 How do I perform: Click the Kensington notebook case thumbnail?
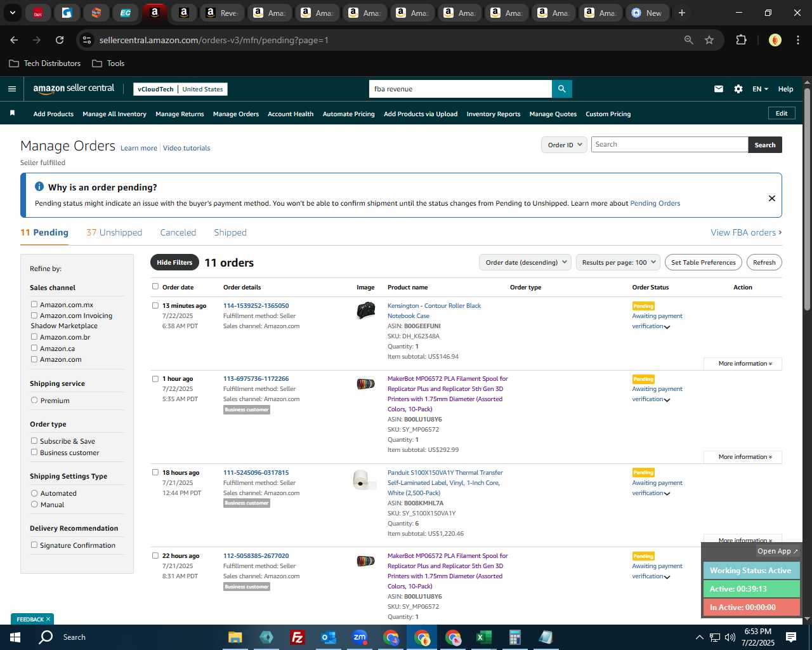pos(366,310)
